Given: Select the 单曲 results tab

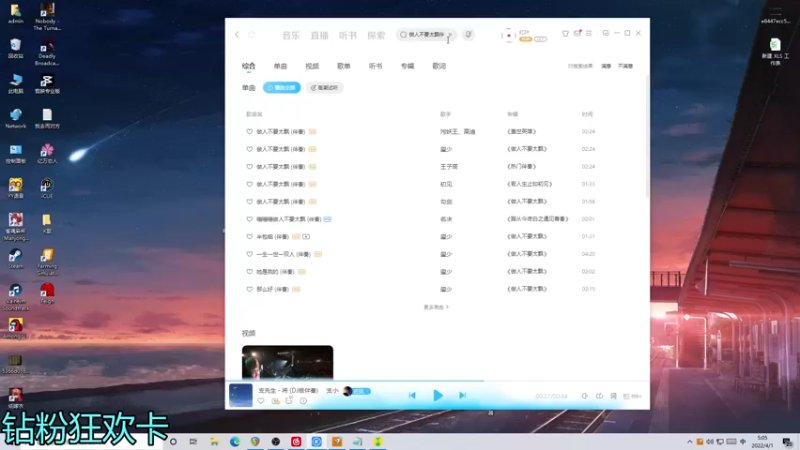Looking at the screenshot, I should 280,66.
